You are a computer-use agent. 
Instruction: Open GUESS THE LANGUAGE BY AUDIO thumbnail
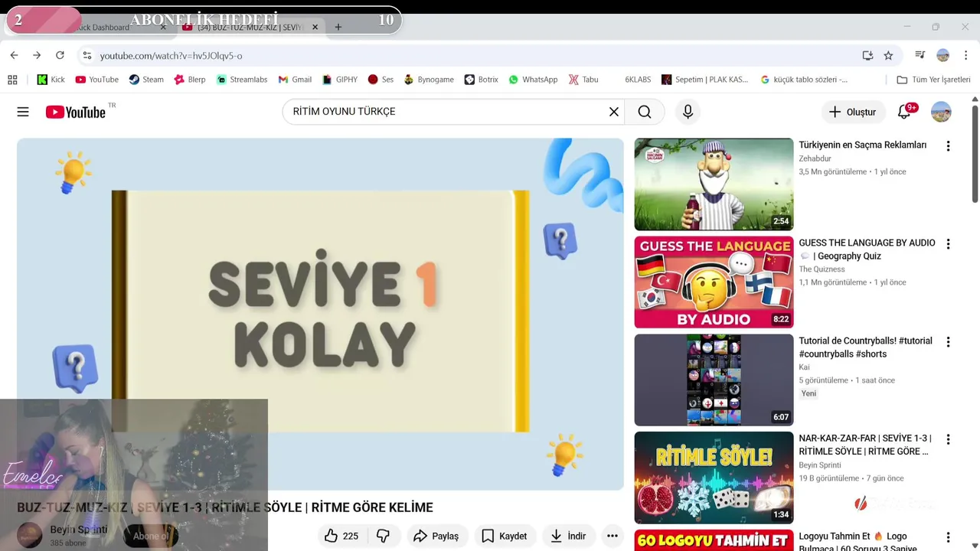[x=714, y=282]
